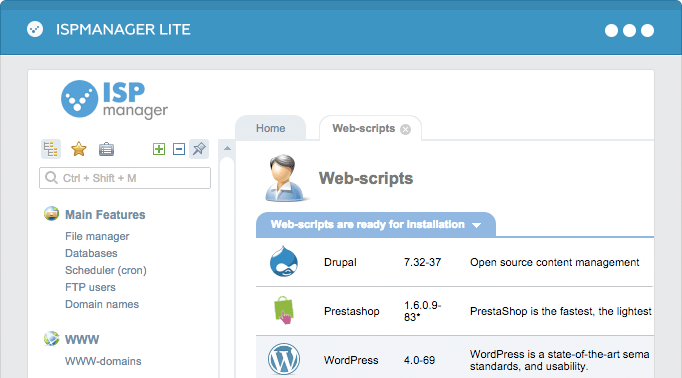Click the Prestashop bag icon

point(284,310)
